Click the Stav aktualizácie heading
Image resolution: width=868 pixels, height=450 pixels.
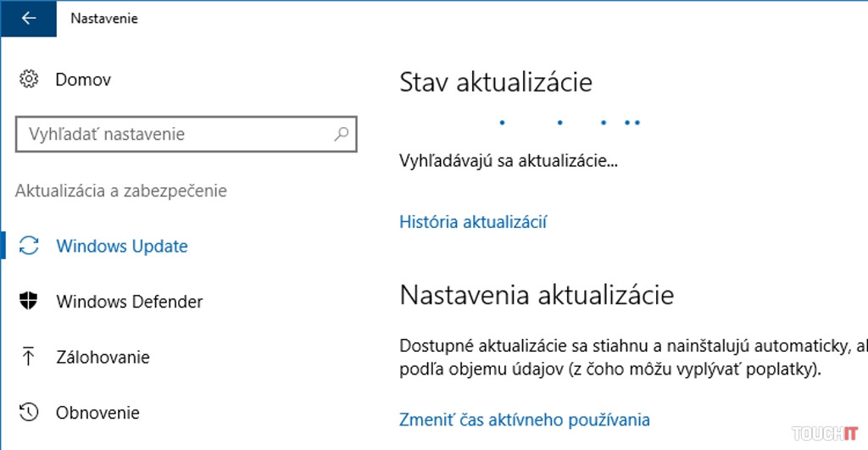coord(495,82)
